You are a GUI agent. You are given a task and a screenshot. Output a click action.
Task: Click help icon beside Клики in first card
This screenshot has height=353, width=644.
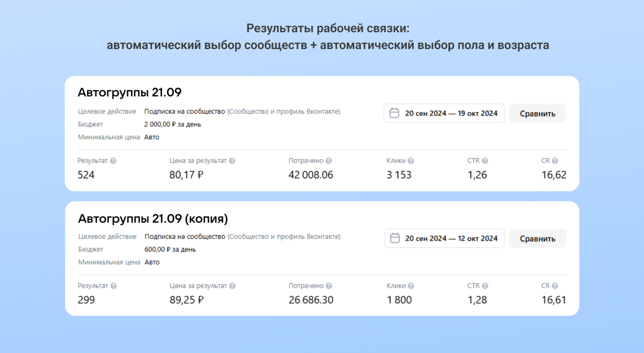(x=411, y=161)
